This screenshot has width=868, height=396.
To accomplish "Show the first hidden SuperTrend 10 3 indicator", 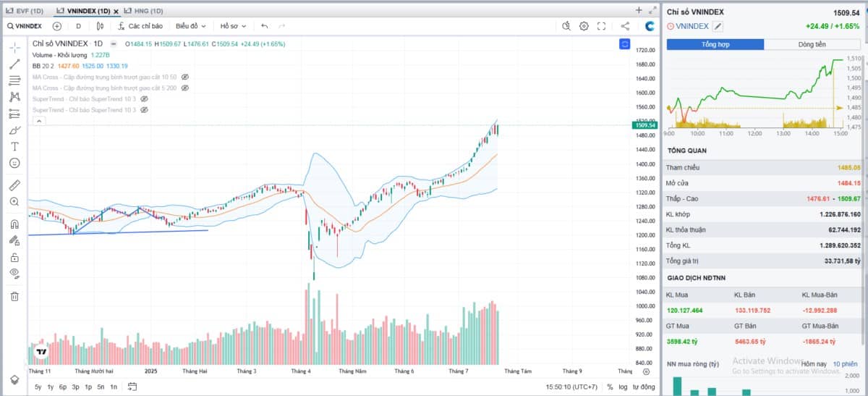I will (x=144, y=98).
